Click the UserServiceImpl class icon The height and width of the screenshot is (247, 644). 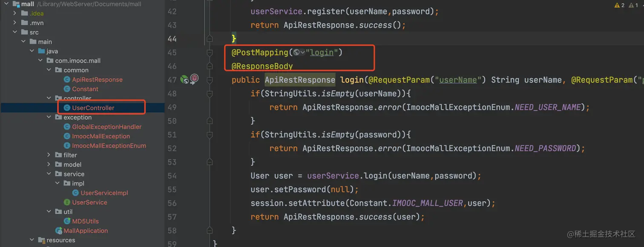[75, 193]
